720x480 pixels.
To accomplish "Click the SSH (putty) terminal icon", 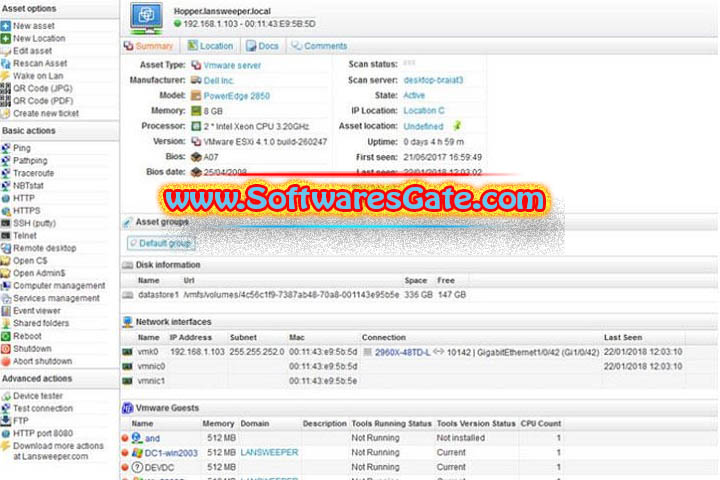I will (x=6, y=223).
